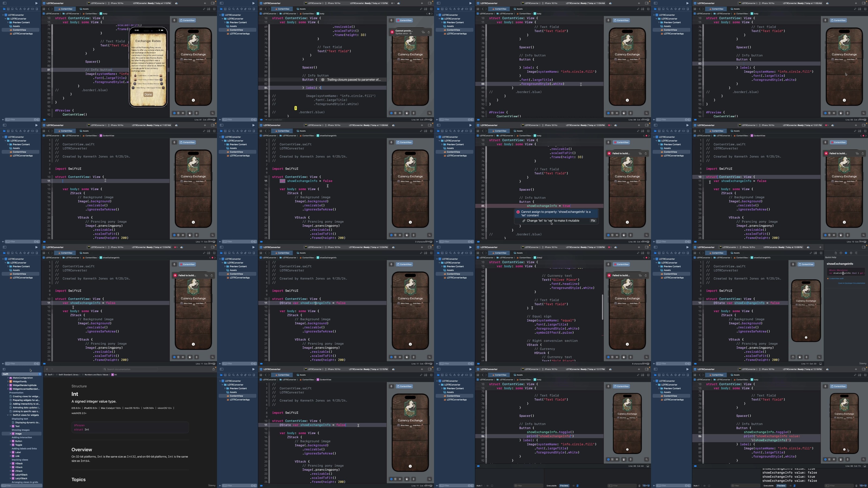Tap Done on the Exchange Rates sheet
The width and height of the screenshot is (868, 488).
148,94
